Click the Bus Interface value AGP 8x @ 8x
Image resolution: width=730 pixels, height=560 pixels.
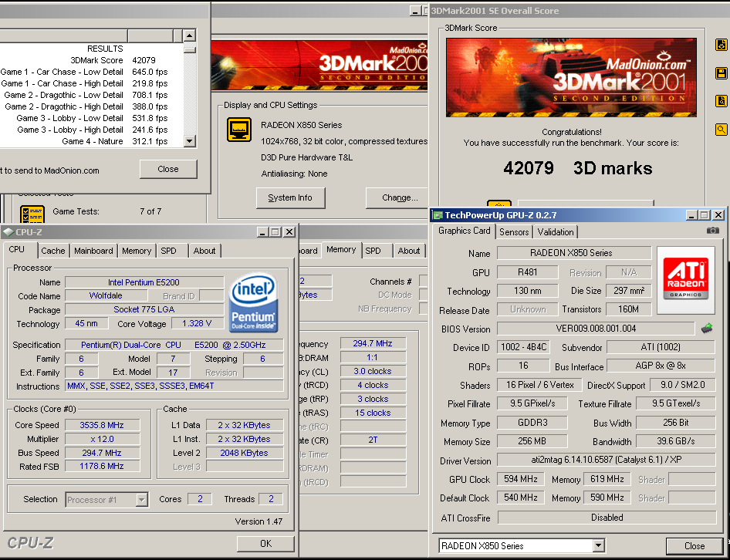tap(661, 366)
